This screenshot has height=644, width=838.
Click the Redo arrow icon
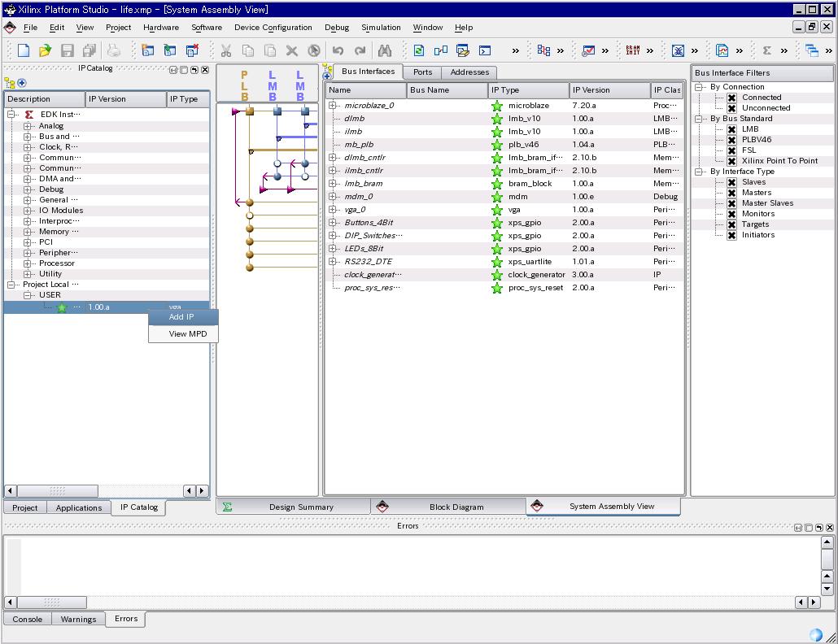(360, 50)
